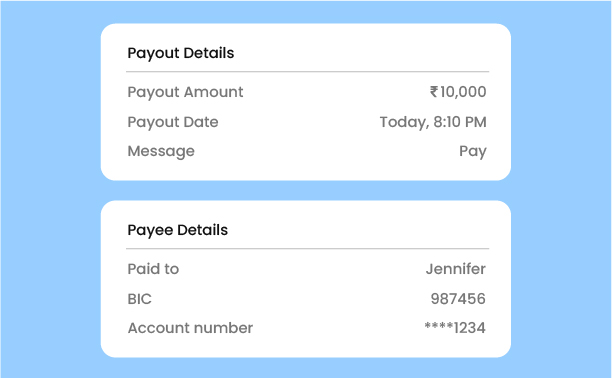Select the Payout Date label
The image size is (612, 378).
173,122
